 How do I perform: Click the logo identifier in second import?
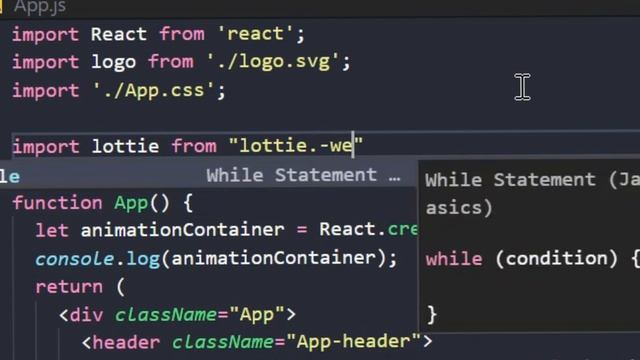click(113, 62)
